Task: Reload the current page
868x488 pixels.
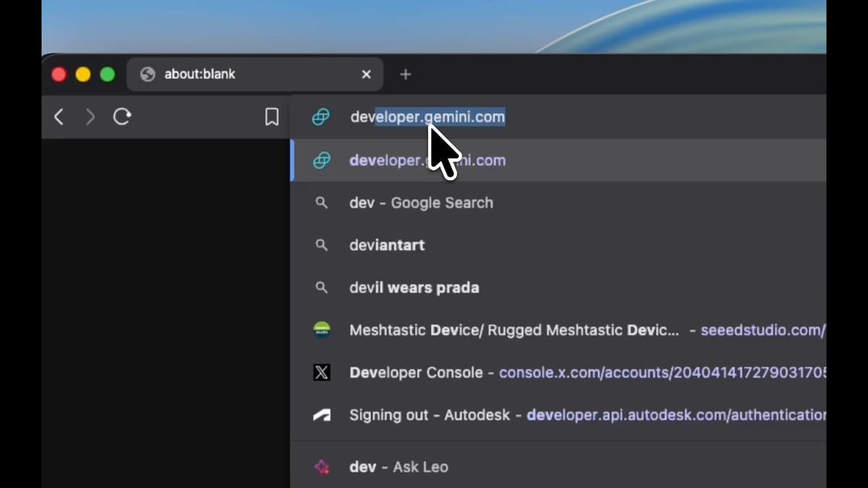Action: 122,117
